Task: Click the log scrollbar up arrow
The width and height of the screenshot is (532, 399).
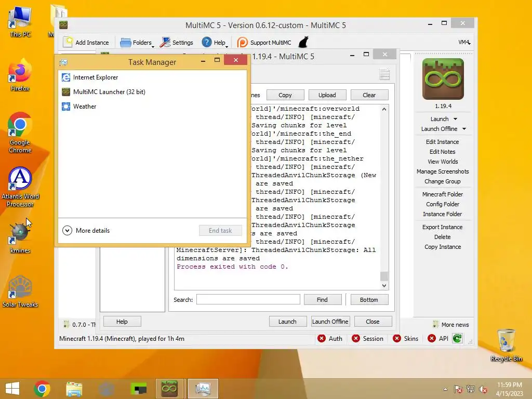Action: tap(384, 109)
